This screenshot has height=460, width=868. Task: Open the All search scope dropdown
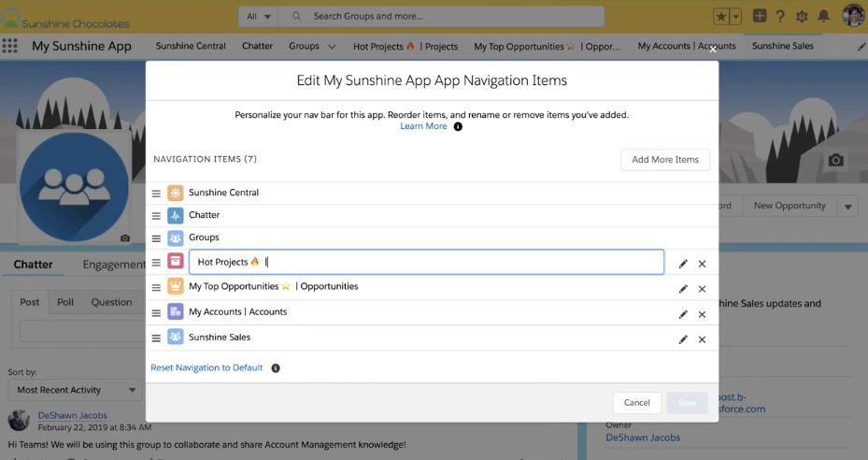click(259, 17)
